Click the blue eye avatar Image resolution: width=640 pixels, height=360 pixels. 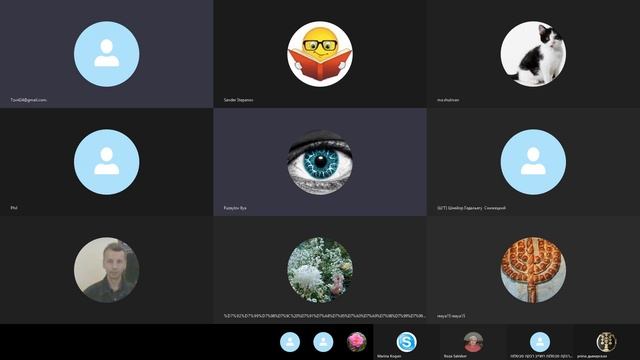pos(320,162)
